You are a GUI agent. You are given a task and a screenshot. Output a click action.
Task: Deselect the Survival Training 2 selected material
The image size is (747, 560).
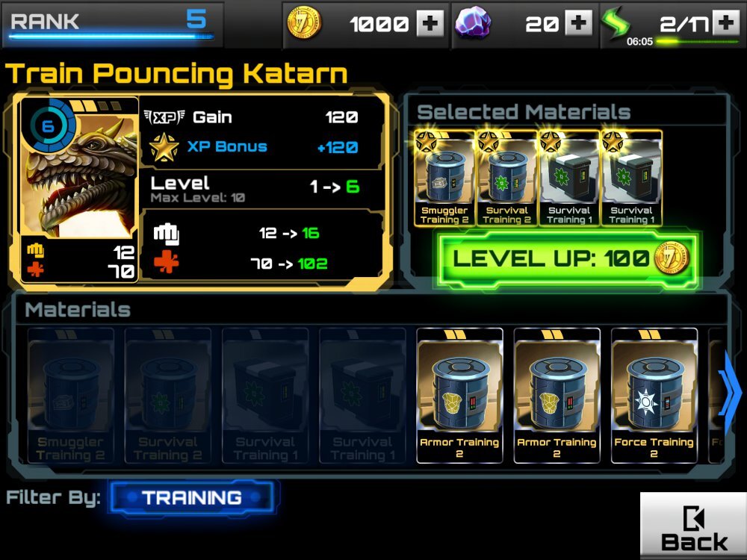pyautogui.click(x=507, y=178)
